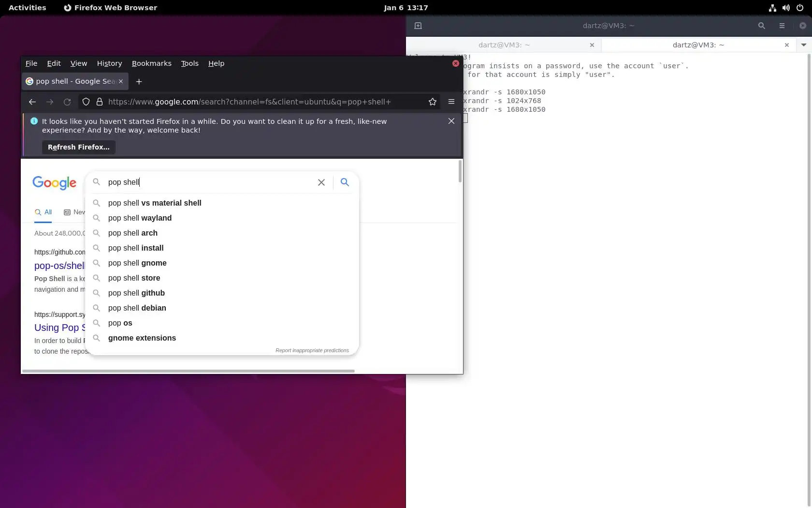Open the History menu

pyautogui.click(x=109, y=63)
